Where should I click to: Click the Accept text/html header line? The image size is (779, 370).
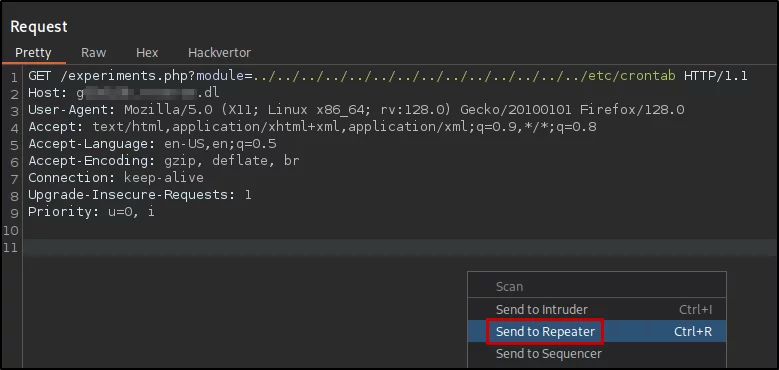pos(312,127)
